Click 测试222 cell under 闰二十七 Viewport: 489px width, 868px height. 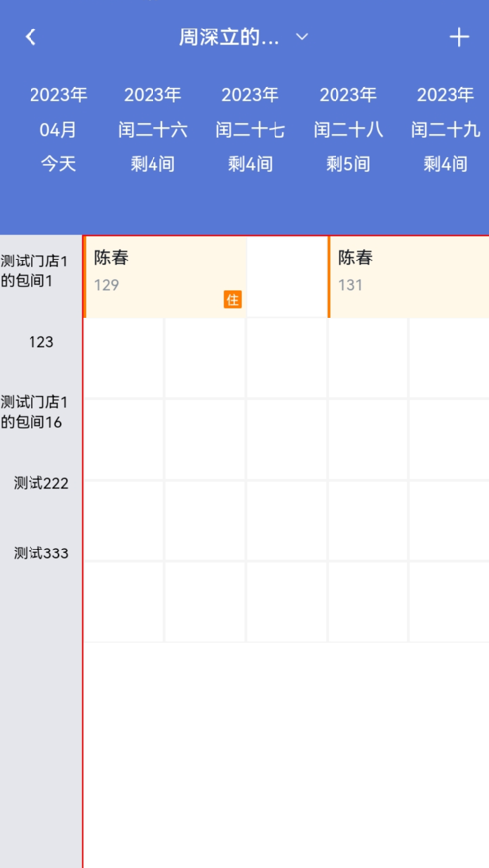pos(286,520)
